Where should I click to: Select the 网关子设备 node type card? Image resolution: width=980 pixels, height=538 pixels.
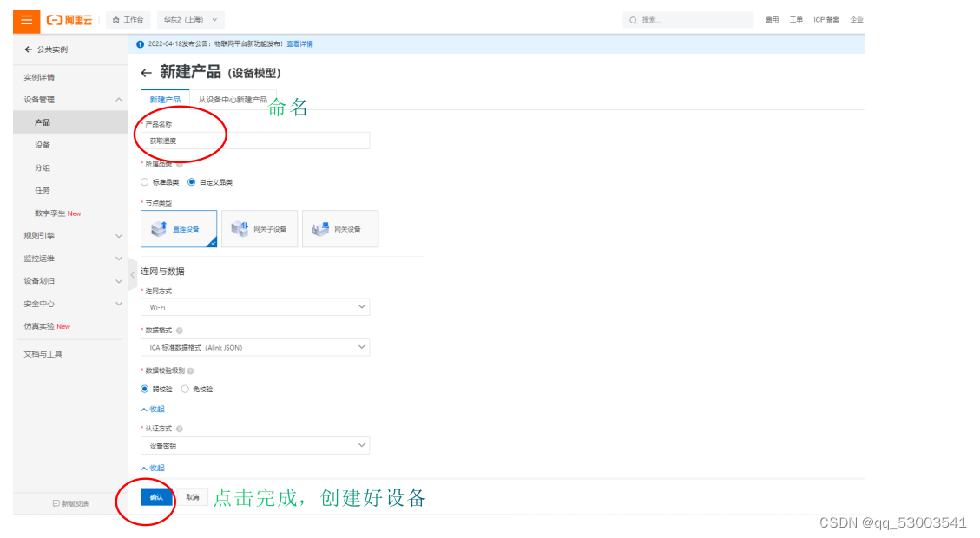pos(260,229)
